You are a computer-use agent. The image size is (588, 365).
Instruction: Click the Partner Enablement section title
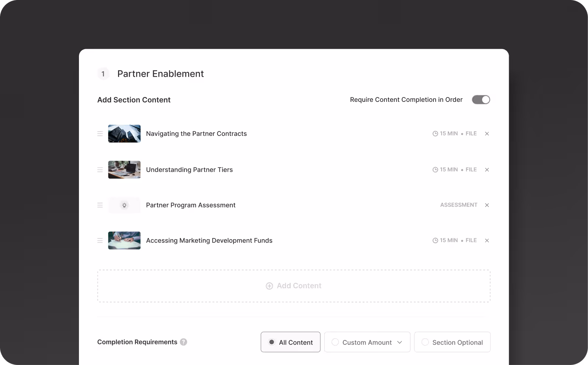[160, 74]
